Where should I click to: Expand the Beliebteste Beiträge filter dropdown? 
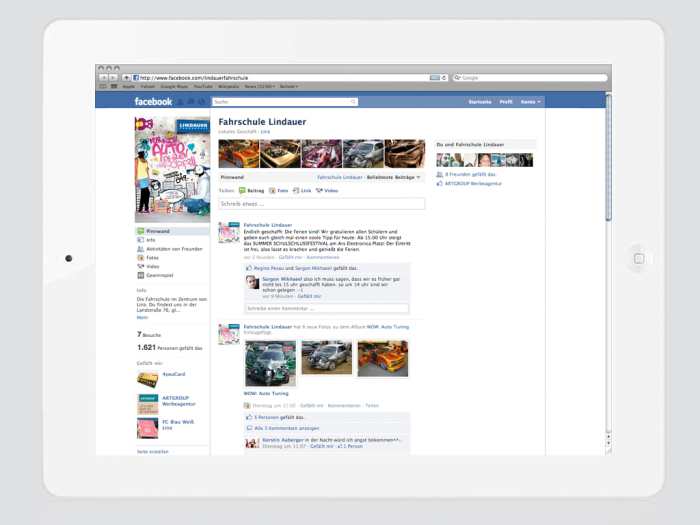coord(393,177)
